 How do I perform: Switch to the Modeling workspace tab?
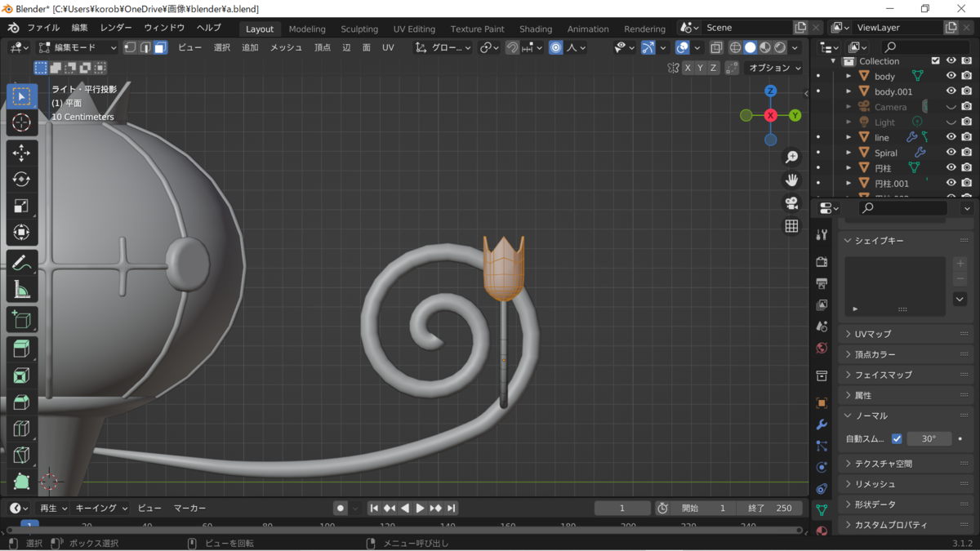pyautogui.click(x=307, y=29)
